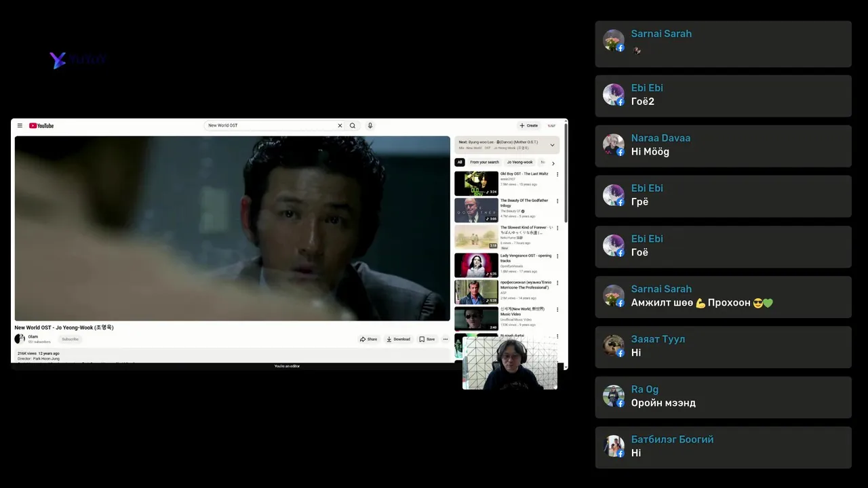The width and height of the screenshot is (868, 488).
Task: Open Батбилэг Боогий's profile avatar
Action: click(614, 446)
